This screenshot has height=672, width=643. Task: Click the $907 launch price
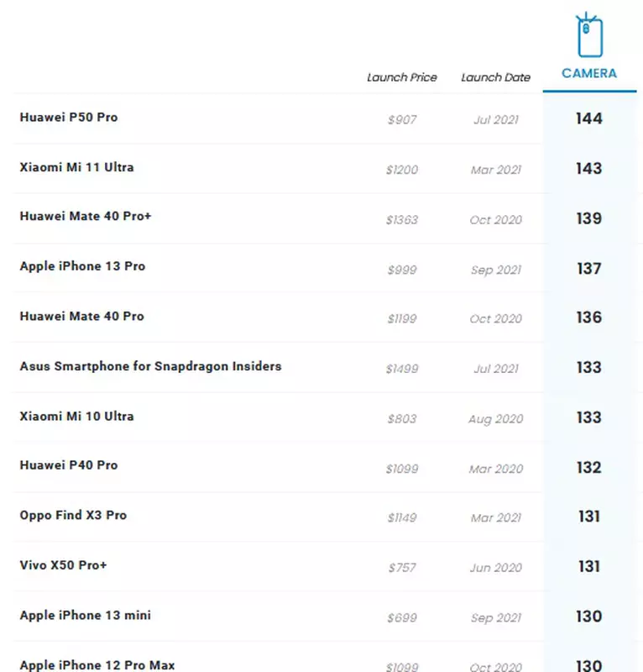402,120
